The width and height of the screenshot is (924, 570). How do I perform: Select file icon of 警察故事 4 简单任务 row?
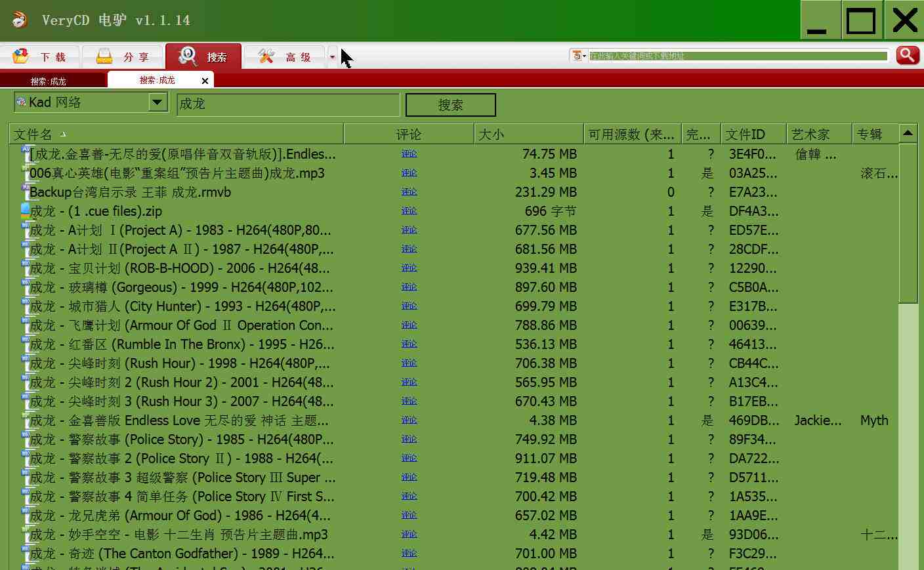click(x=26, y=495)
